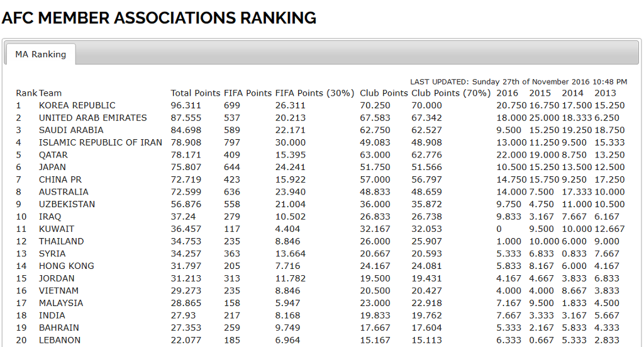This screenshot has height=347, width=644.
Task: Click the Rank column header
Action: point(26,93)
